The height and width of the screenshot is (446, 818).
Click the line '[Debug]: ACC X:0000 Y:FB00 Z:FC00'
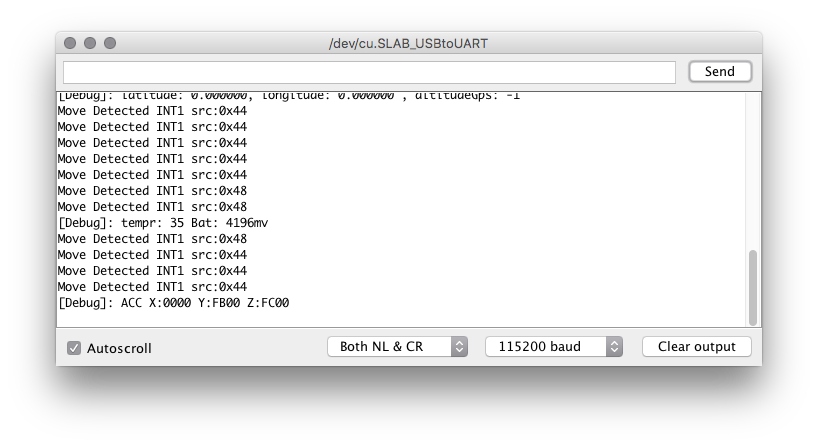click(x=173, y=303)
